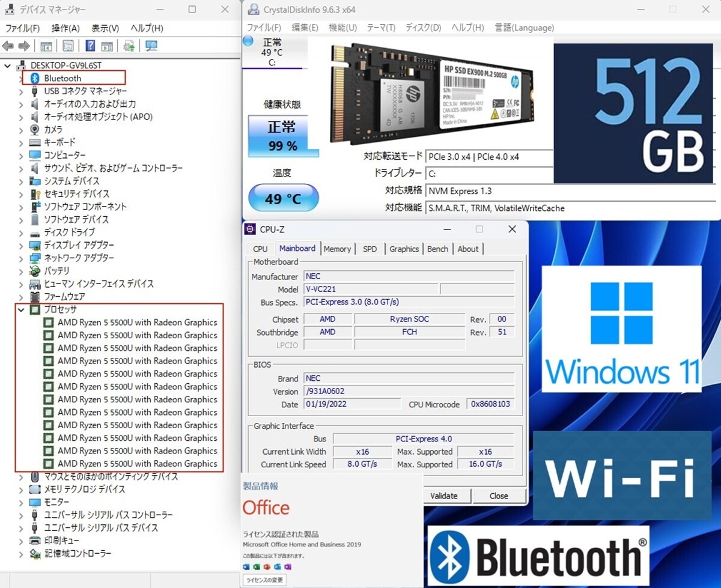Expand ユニバーサル シリアル バス デバイス node
Screen dimensions: 721x588
pos(21,528)
